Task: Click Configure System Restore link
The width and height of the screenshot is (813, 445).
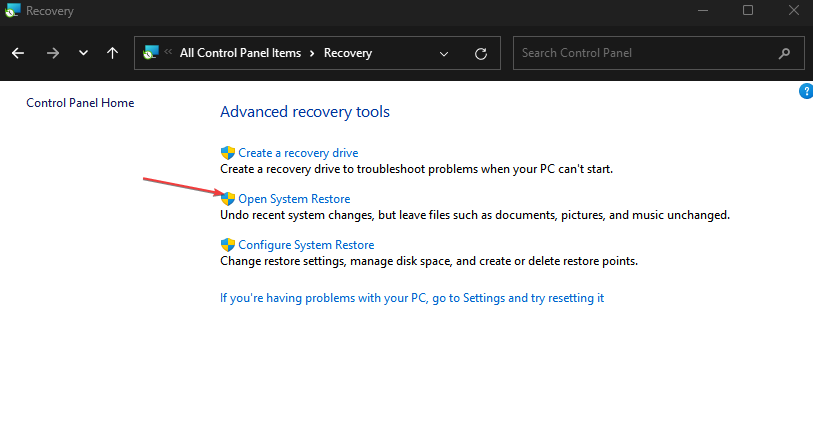Action: [x=306, y=245]
